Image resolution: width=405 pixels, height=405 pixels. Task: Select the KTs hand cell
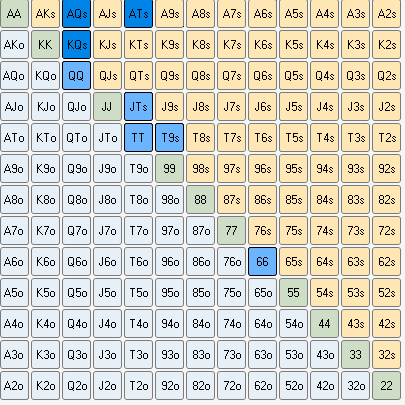click(x=138, y=45)
